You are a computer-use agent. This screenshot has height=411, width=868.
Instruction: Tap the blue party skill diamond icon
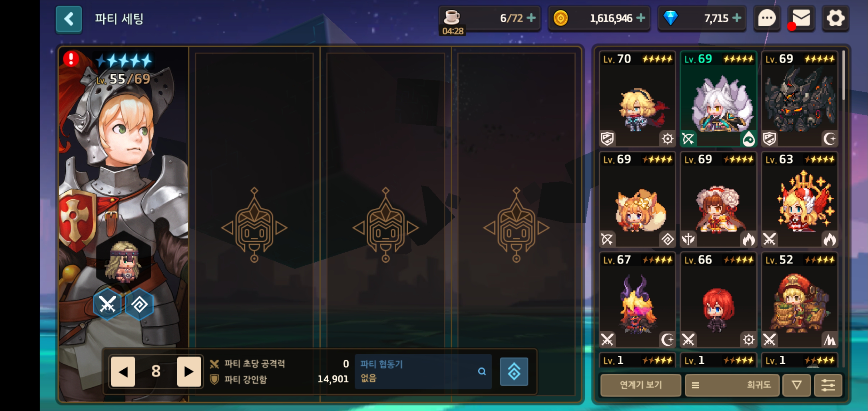[x=514, y=372]
